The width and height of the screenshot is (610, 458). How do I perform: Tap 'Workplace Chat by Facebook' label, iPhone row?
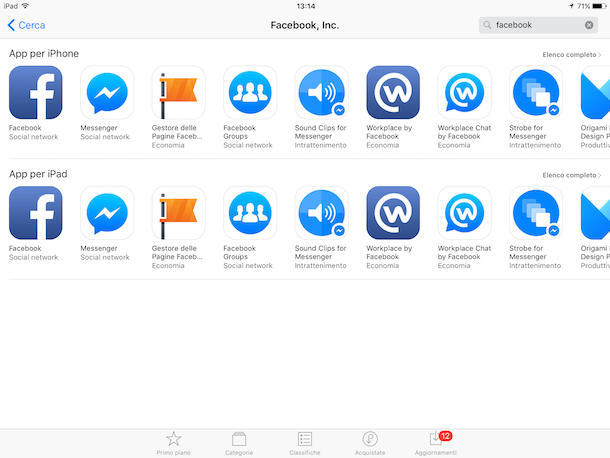465,132
